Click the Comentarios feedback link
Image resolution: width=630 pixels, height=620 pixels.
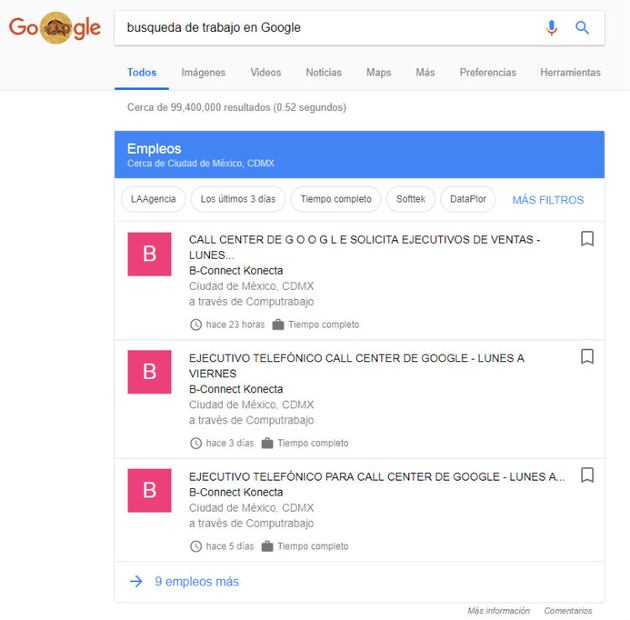568,611
